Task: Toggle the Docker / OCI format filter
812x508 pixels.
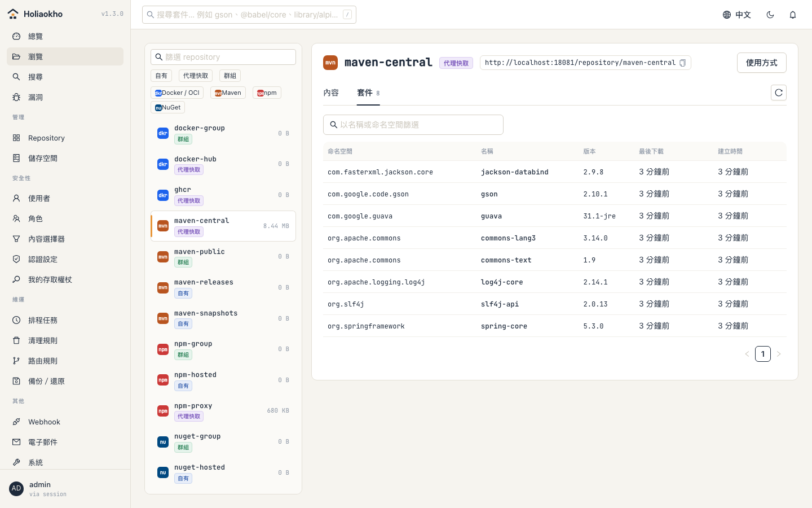Action: pos(177,93)
